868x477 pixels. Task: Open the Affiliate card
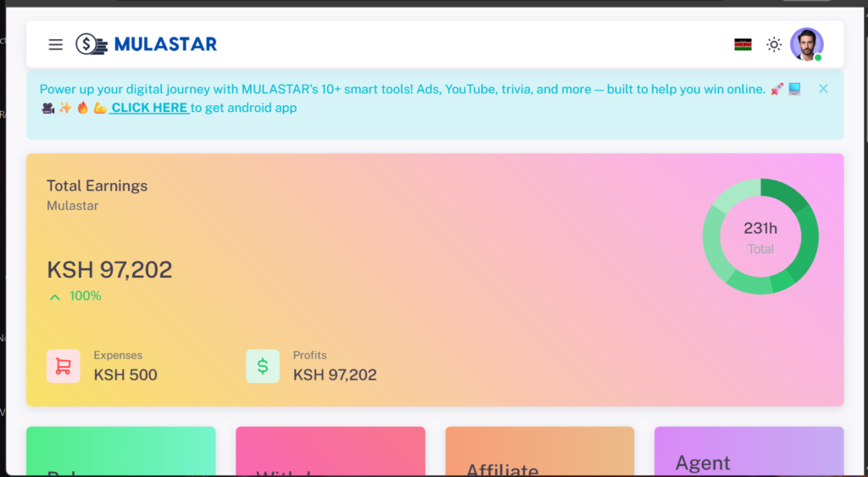pyautogui.click(x=539, y=452)
